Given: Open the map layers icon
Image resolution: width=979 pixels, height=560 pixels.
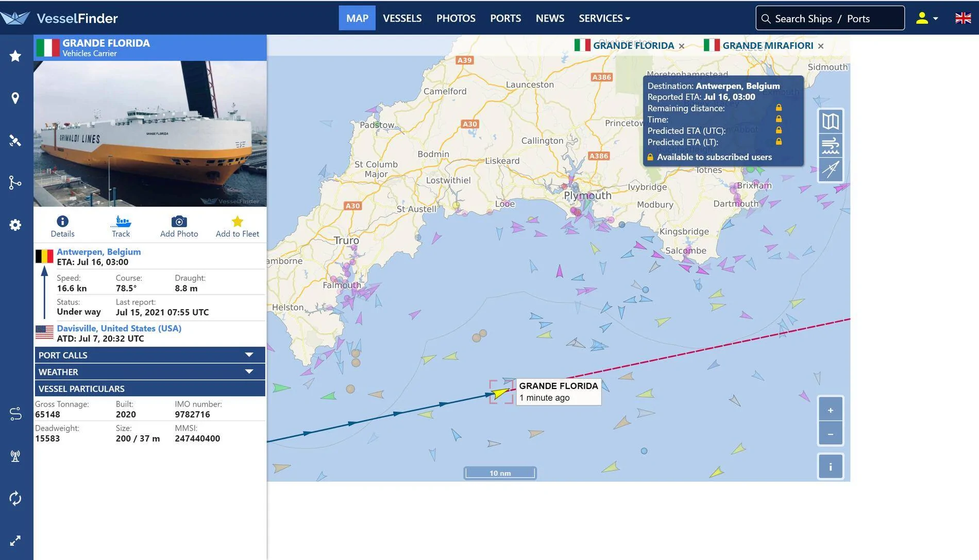Looking at the screenshot, I should click(831, 122).
